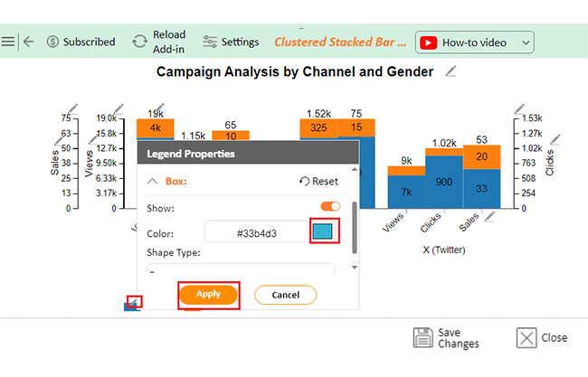Screen dimensions: 588x377
Task: Click the 1.52k data label
Action: (x=318, y=114)
